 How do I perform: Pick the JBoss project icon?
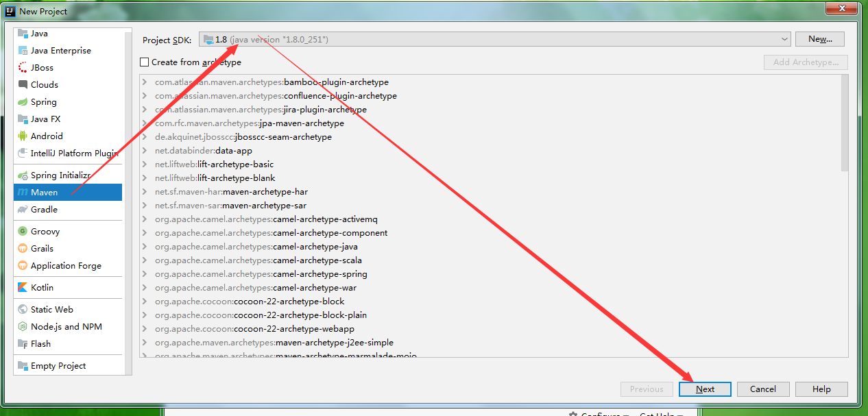(x=23, y=68)
